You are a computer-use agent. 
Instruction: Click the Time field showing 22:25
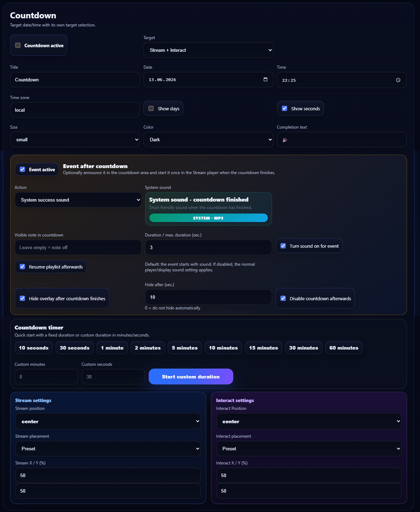click(x=341, y=80)
